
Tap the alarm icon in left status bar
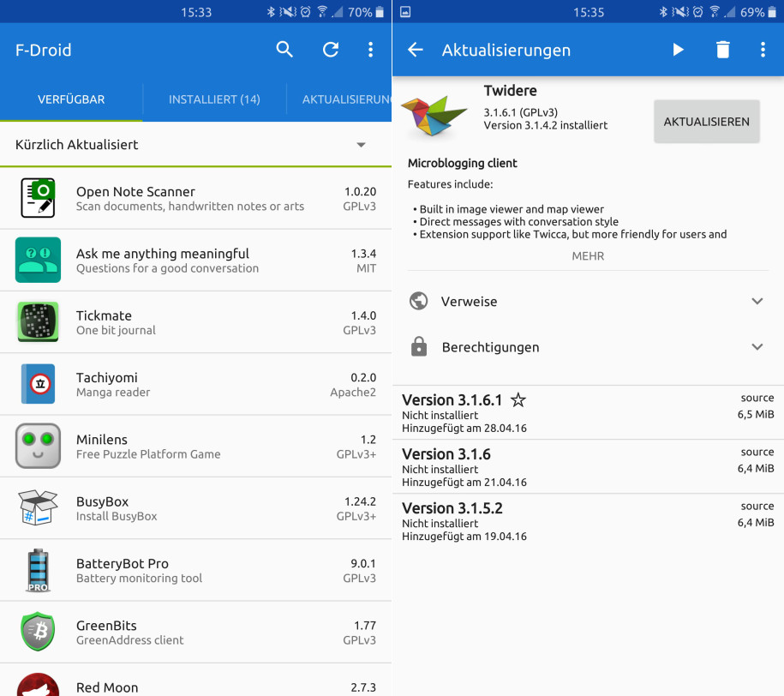tap(306, 12)
